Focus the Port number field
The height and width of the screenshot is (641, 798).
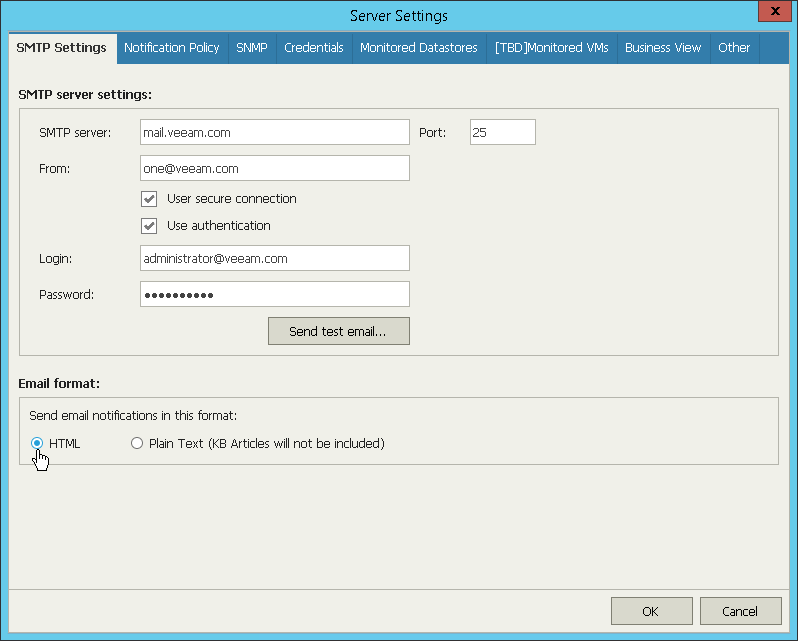503,132
